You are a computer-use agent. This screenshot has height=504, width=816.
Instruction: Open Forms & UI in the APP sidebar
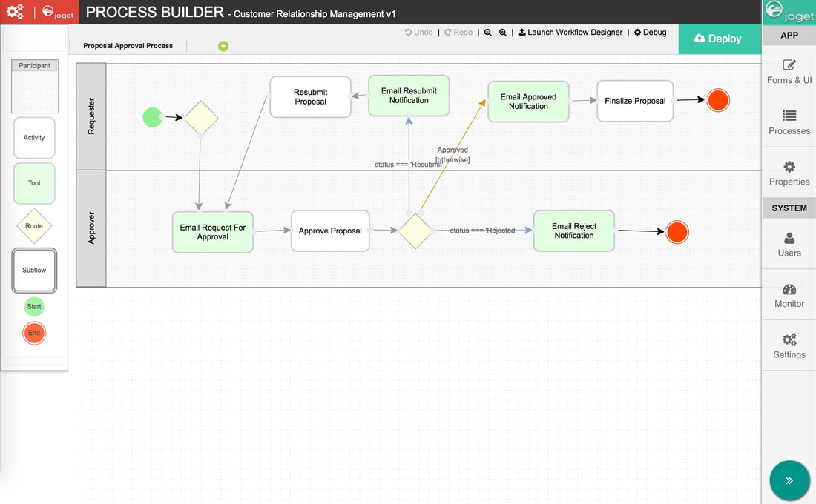(789, 71)
